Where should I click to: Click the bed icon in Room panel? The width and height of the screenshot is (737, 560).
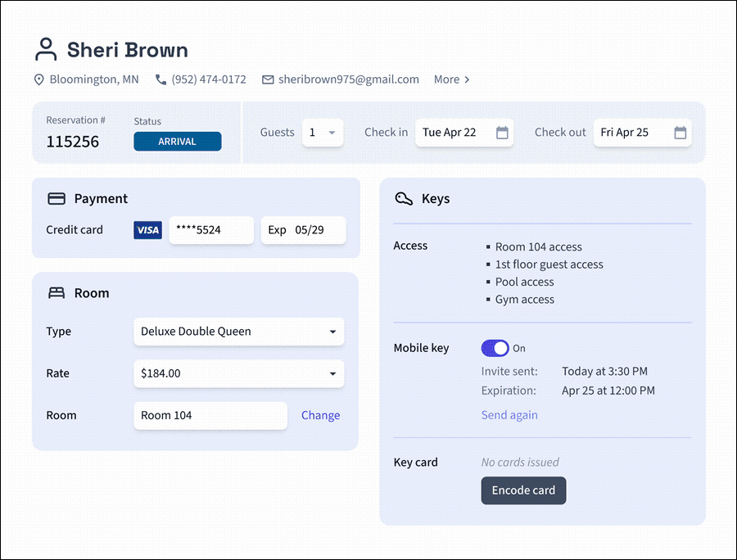coord(57,293)
